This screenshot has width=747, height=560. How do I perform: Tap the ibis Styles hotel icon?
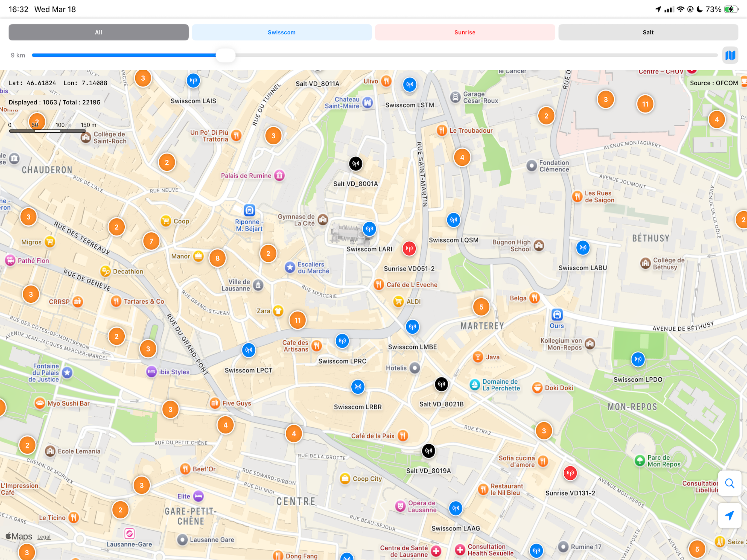(151, 372)
